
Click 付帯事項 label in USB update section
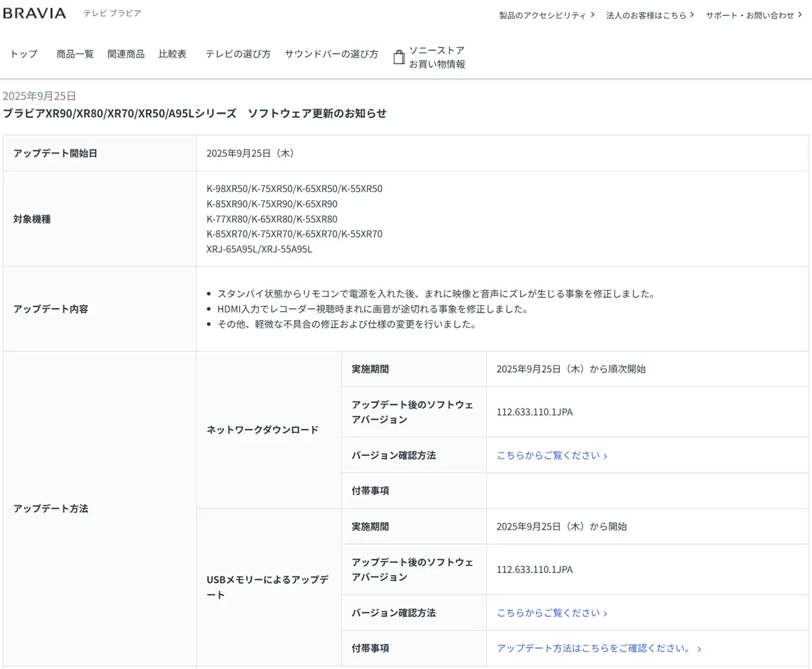(370, 648)
